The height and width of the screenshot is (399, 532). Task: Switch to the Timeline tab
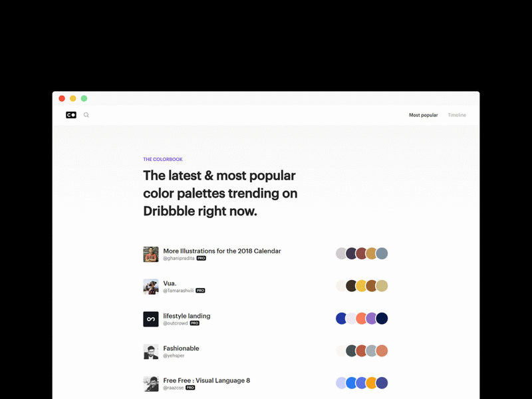click(x=457, y=114)
